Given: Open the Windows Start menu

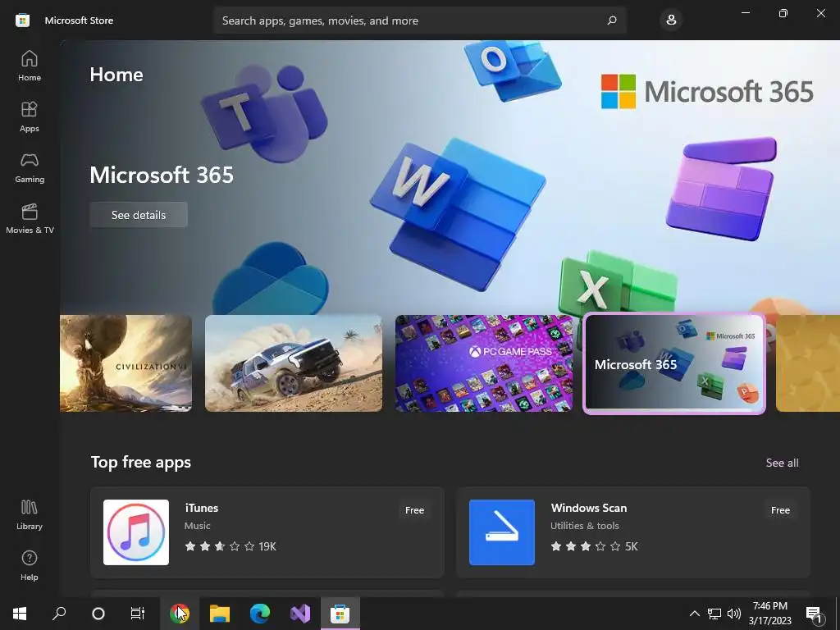Looking at the screenshot, I should 20,614.
